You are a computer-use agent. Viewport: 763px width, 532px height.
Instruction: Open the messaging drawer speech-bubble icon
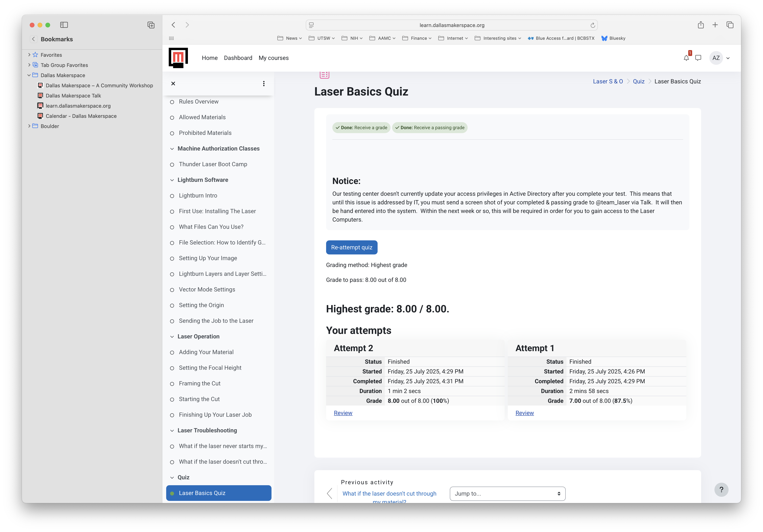[x=698, y=58]
